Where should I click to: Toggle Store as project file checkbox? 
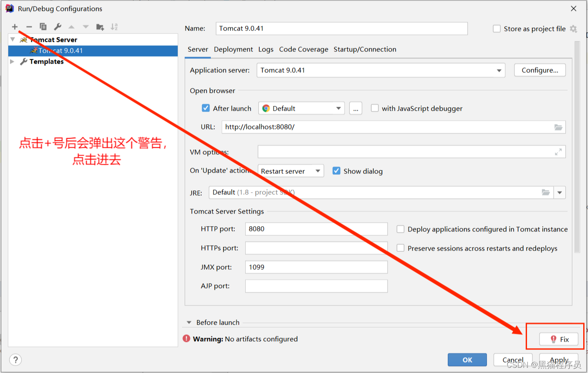(497, 29)
